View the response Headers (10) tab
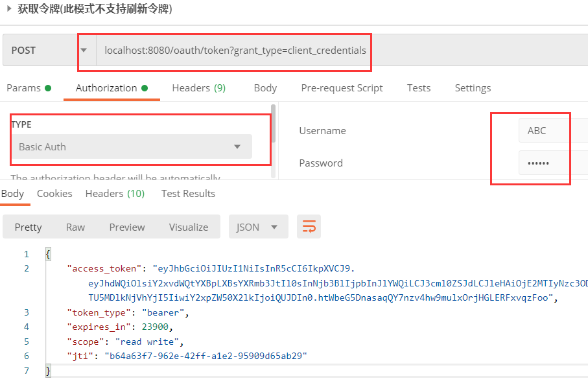Image resolution: width=588 pixels, height=383 pixels. [x=115, y=194]
